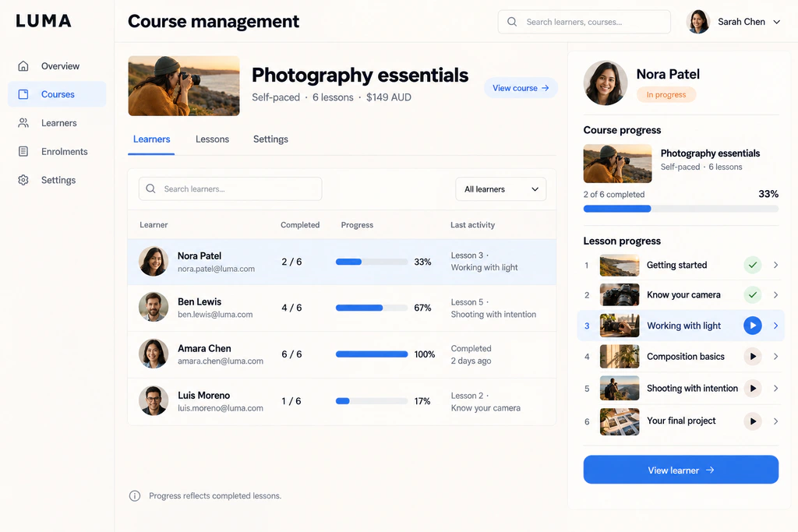Screen dimensions: 798x532
Task: Open Learners in the sidebar
Action: 57,122
